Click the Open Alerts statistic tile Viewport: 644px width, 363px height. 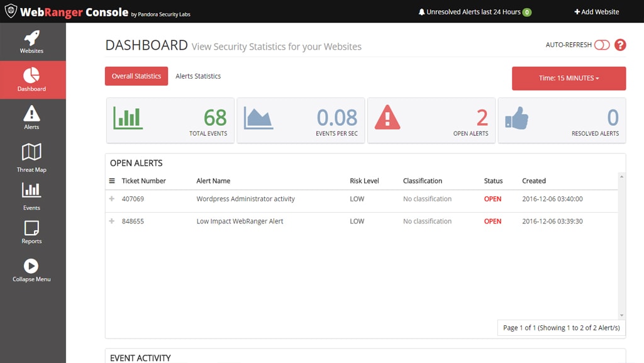(x=432, y=120)
